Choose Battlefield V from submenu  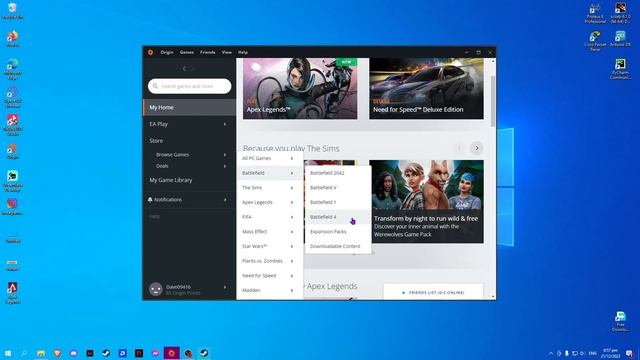click(338, 188)
